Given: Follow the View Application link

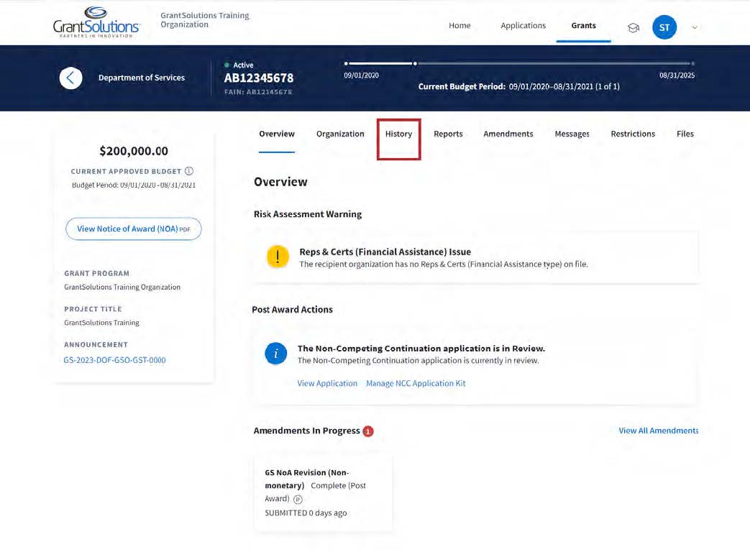Looking at the screenshot, I should tap(327, 384).
